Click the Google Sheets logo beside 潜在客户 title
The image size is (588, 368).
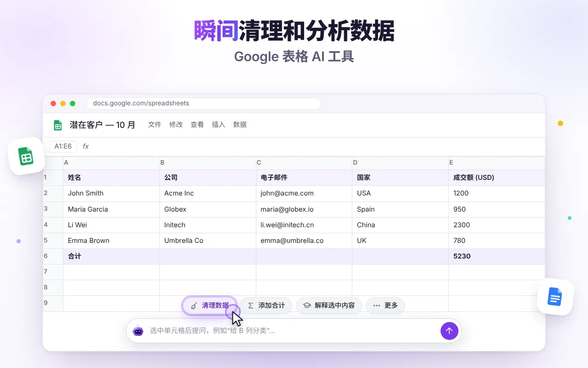click(58, 125)
